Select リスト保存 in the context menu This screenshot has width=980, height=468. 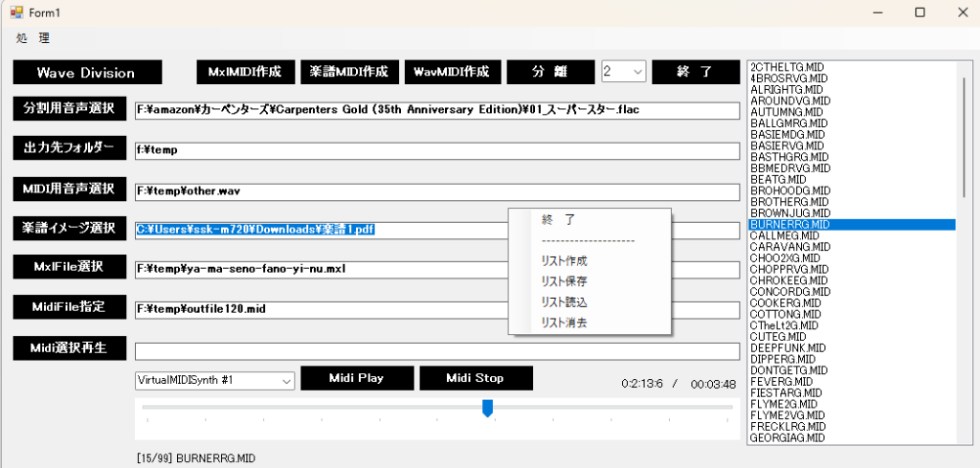pos(564,281)
